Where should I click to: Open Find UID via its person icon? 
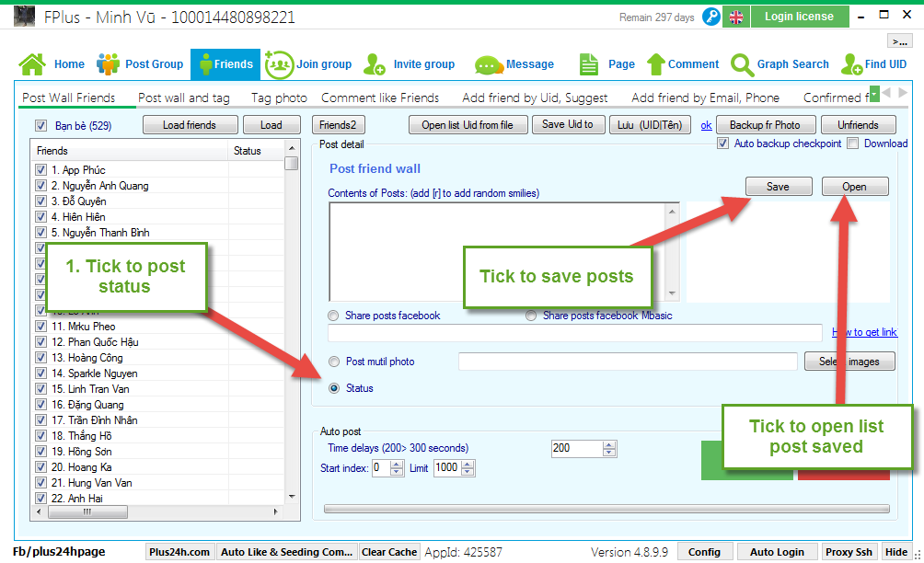click(851, 64)
